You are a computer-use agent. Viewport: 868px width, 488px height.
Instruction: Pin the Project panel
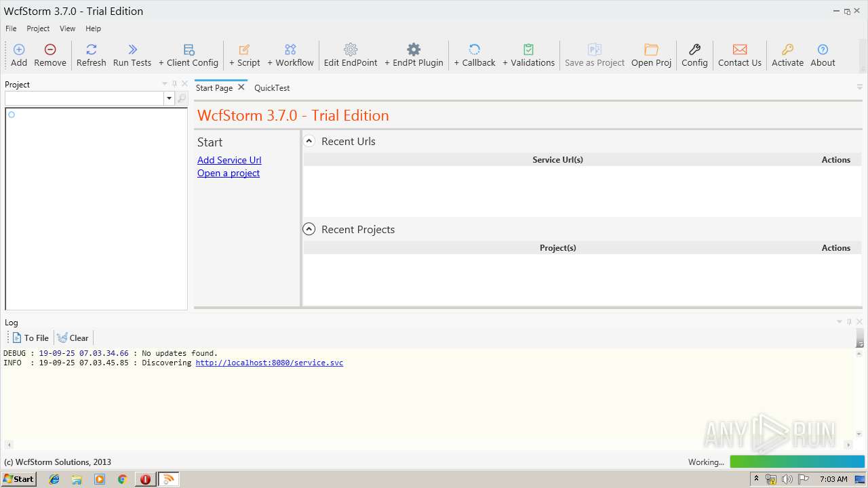pos(174,84)
